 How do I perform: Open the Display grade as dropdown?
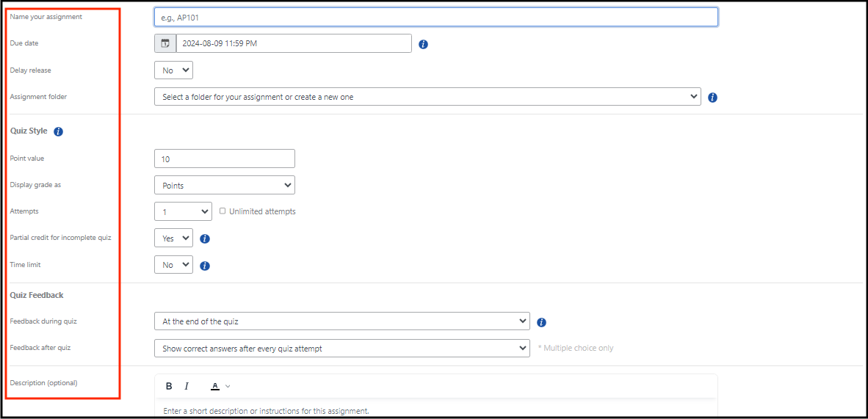[224, 185]
